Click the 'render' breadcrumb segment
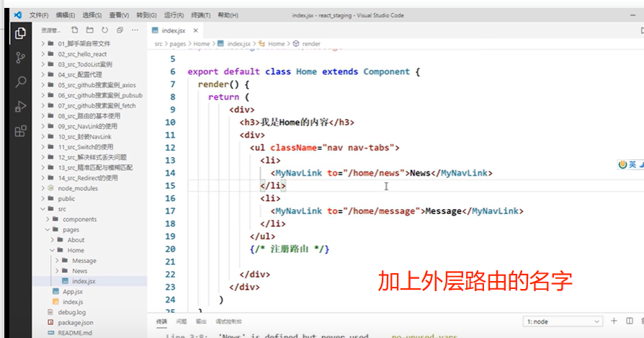Image resolution: width=644 pixels, height=338 pixels. pyautogui.click(x=311, y=43)
